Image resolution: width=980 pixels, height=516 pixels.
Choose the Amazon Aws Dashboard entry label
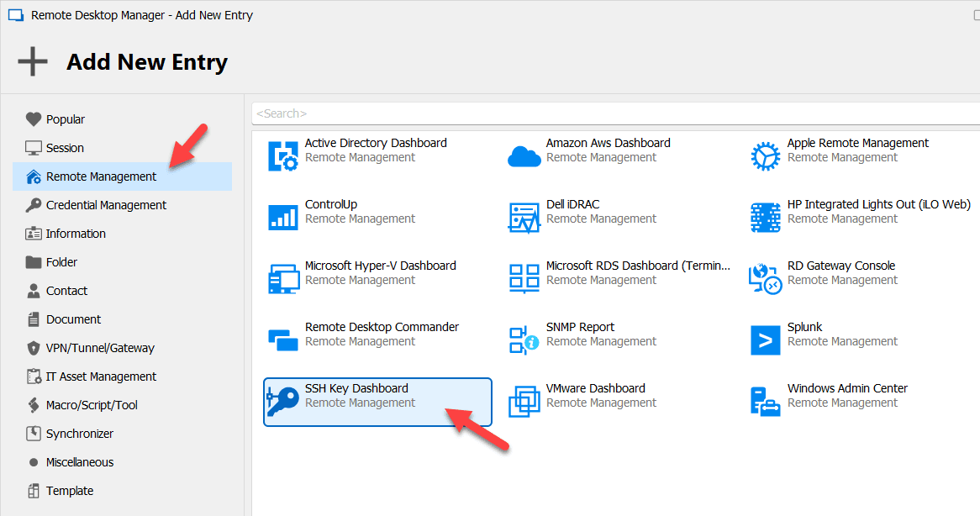609,143
